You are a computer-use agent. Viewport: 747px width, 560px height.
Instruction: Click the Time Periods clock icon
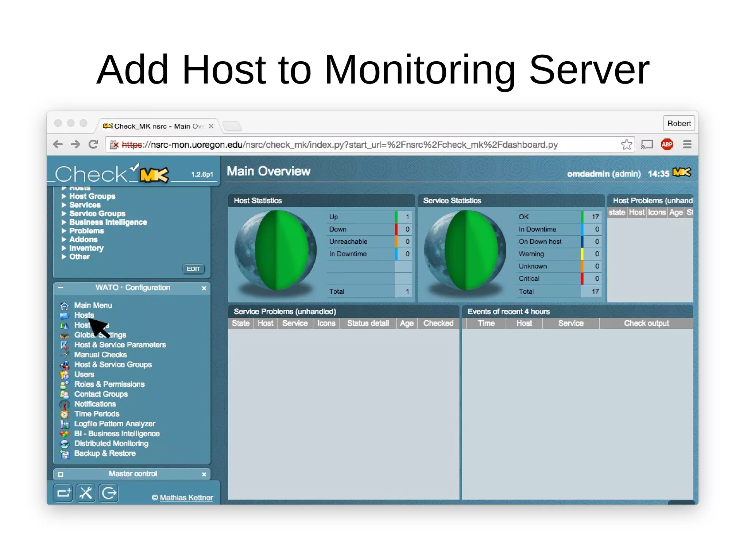[x=65, y=414]
